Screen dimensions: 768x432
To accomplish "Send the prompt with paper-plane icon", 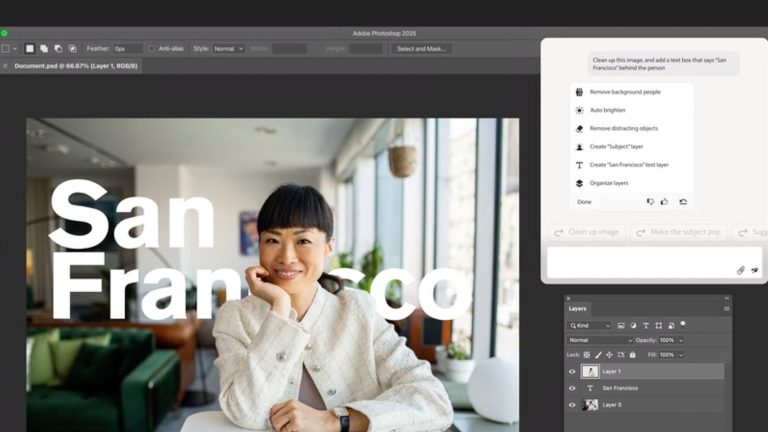I will 754,270.
